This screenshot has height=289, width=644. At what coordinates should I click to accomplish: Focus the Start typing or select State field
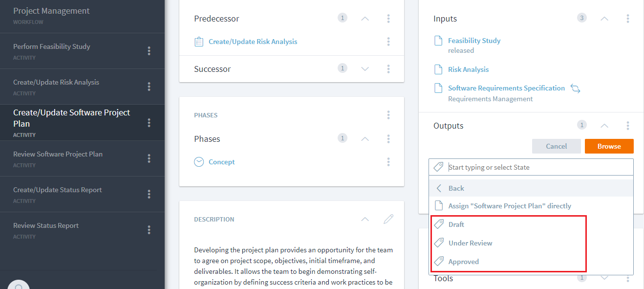(x=537, y=167)
